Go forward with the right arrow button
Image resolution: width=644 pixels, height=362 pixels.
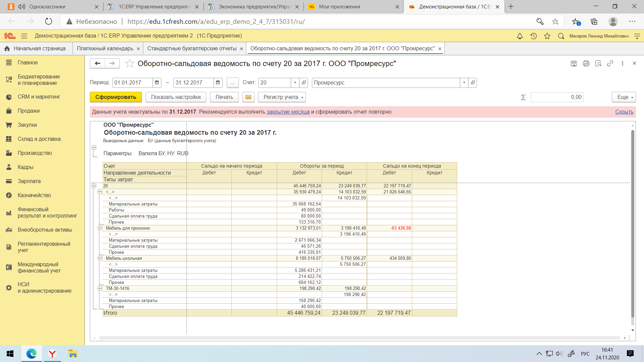[112, 63]
